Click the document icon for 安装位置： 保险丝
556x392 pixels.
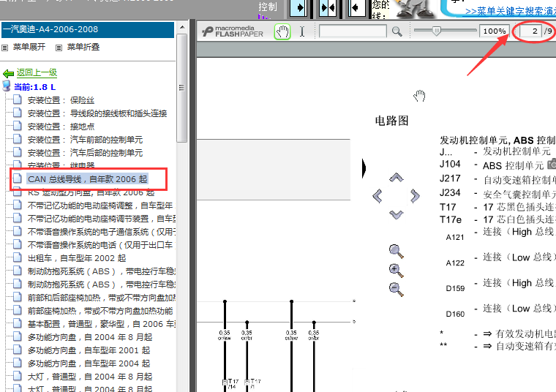click(x=18, y=99)
